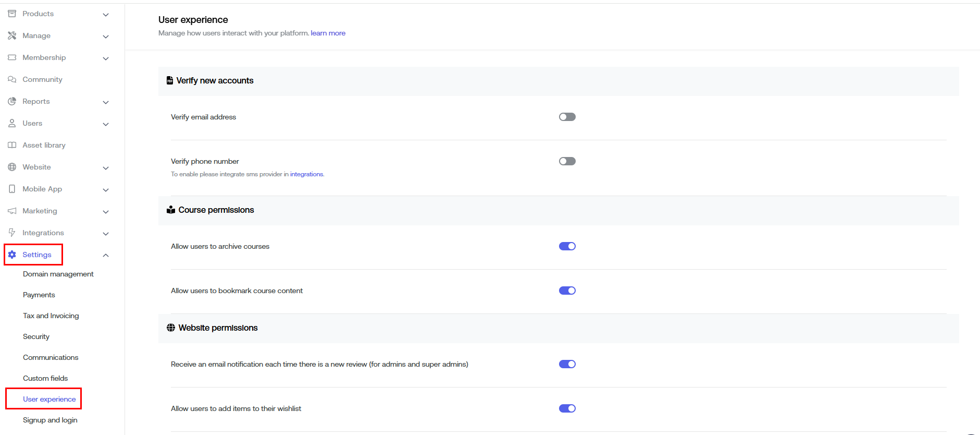Image resolution: width=980 pixels, height=435 pixels.
Task: Toggle bookmark course content switch
Action: [567, 291]
